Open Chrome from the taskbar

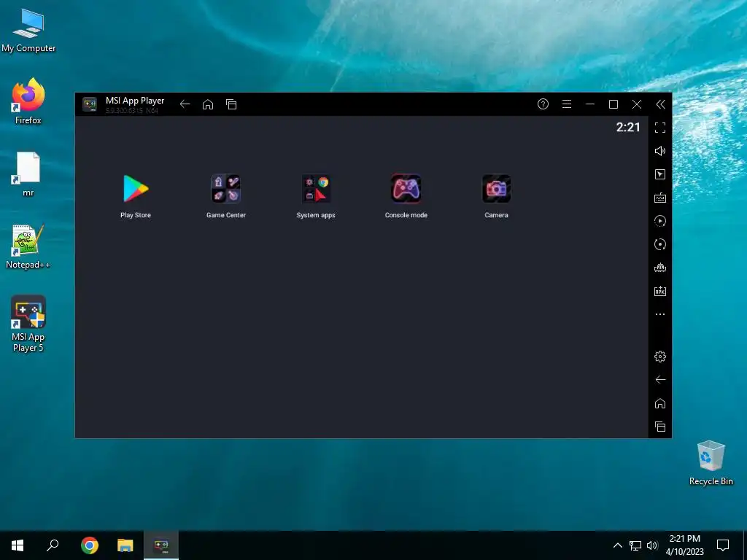pos(90,545)
